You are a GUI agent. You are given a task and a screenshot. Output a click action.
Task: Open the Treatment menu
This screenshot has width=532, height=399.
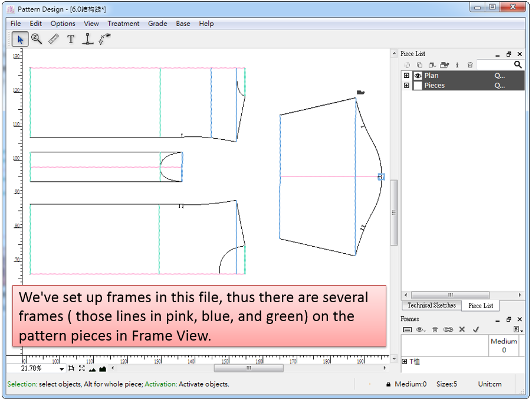[x=123, y=24]
